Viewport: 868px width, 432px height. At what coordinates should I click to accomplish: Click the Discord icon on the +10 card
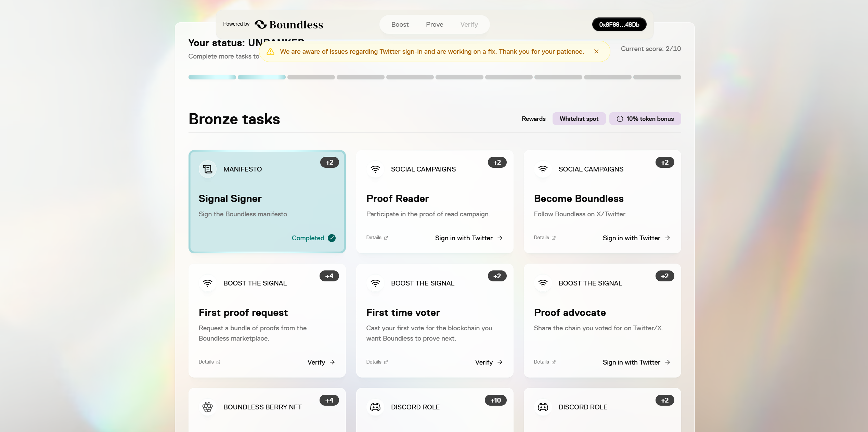[375, 407]
